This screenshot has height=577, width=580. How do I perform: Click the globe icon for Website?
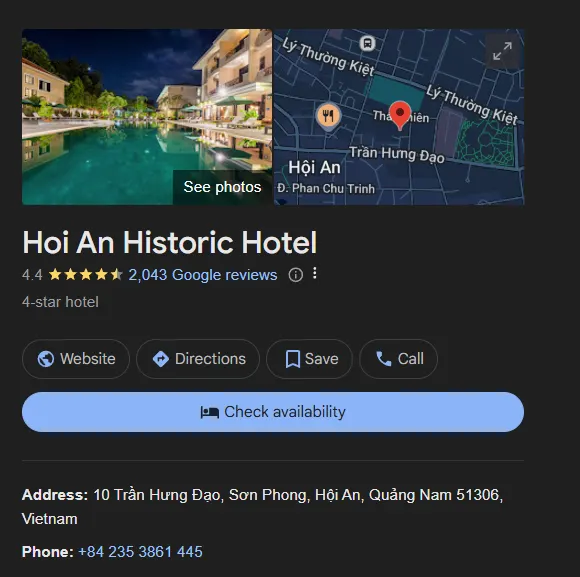45,359
